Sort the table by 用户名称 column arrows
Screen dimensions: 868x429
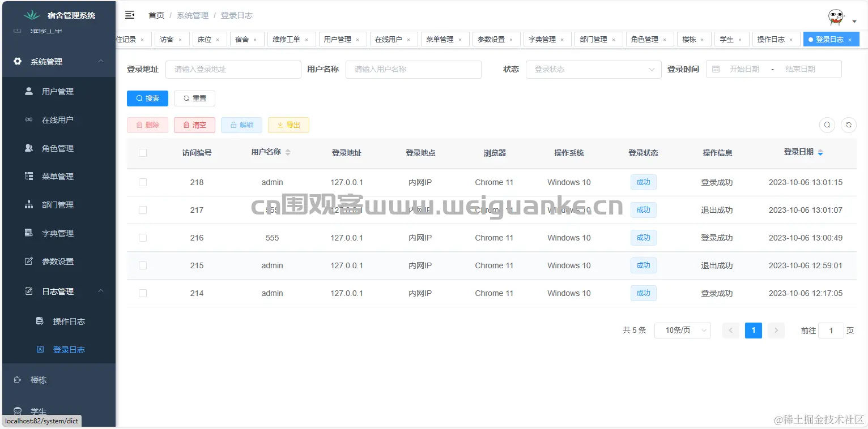pyautogui.click(x=288, y=152)
